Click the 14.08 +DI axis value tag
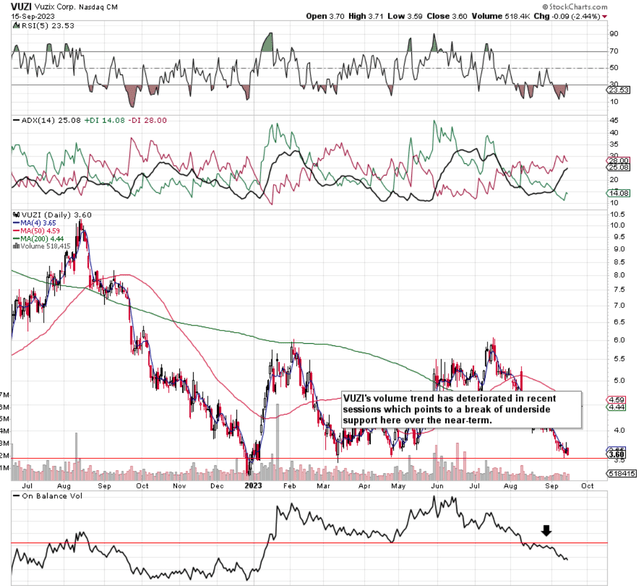 coord(619,193)
